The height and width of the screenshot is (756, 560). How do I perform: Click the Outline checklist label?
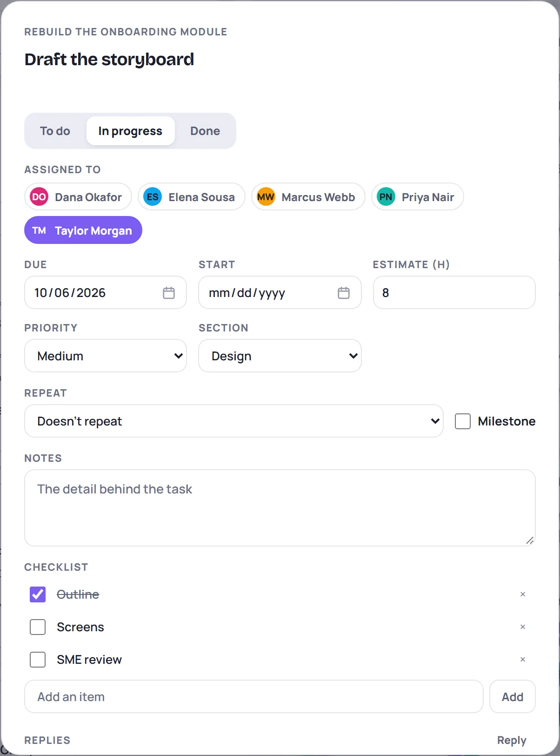click(78, 594)
